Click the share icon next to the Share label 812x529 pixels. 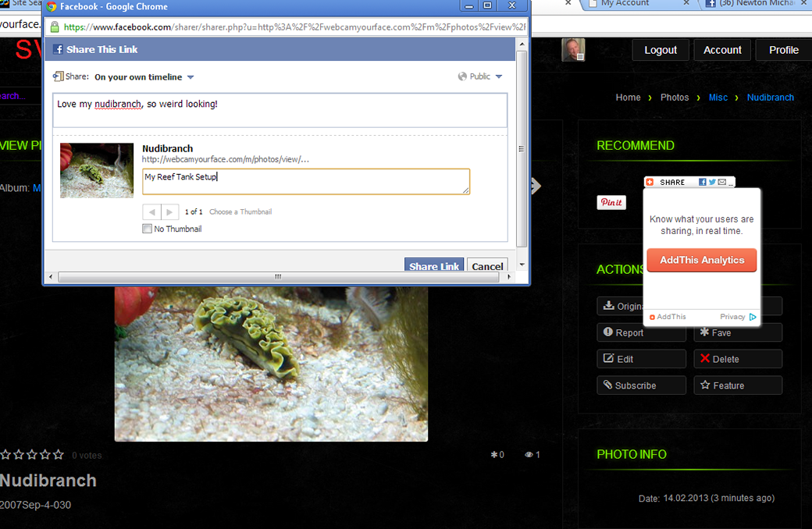point(58,76)
